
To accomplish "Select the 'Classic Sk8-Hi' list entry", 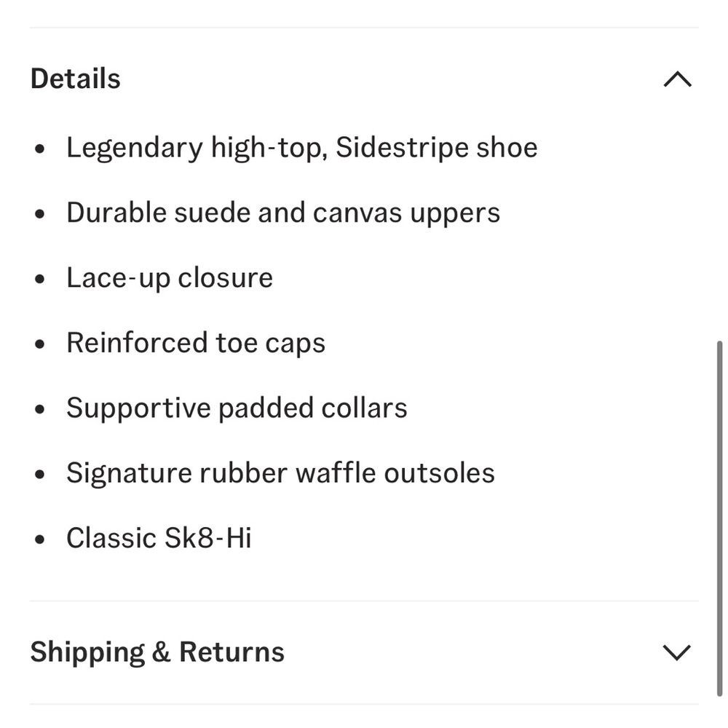I will [x=159, y=538].
